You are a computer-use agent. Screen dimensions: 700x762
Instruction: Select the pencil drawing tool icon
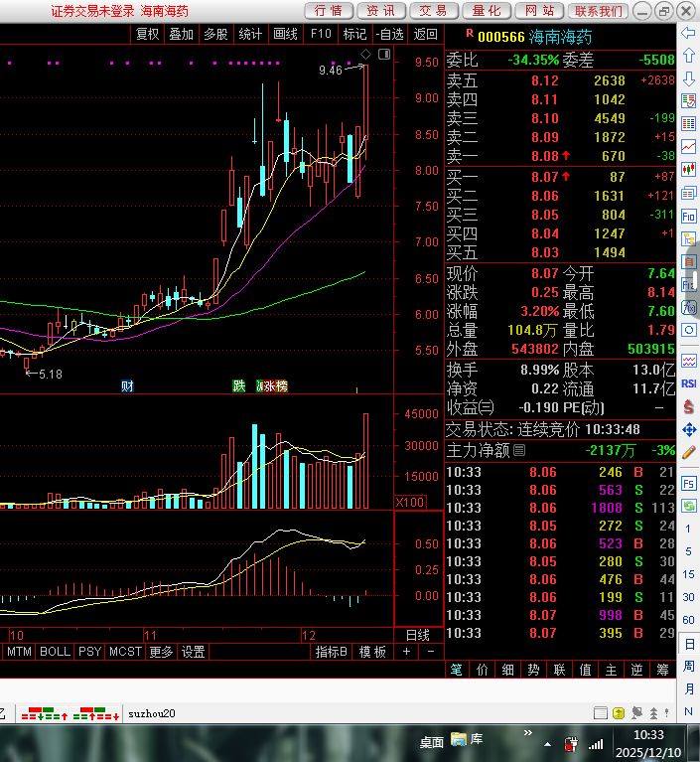[x=688, y=452]
